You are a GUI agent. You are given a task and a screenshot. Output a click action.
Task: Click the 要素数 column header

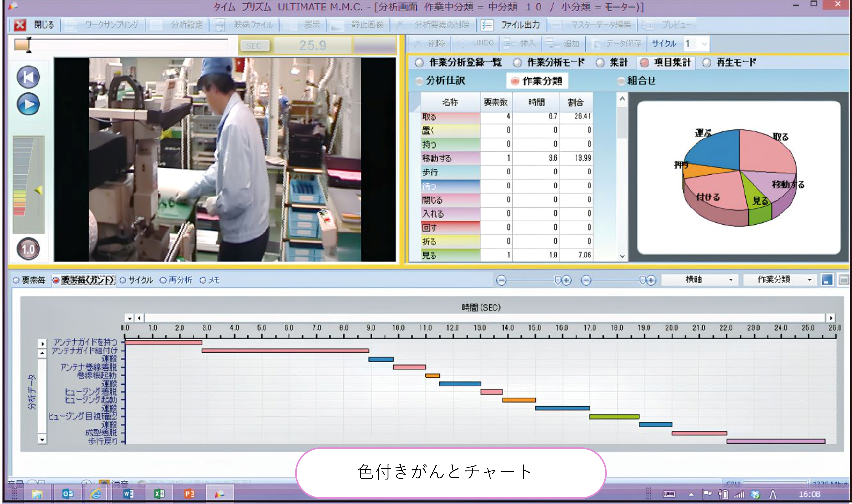[496, 102]
